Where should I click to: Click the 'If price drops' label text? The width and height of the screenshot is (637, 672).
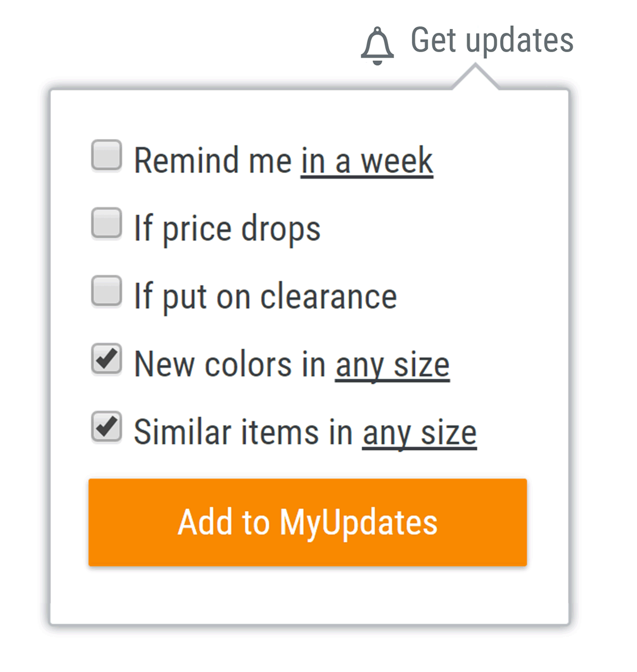(227, 229)
